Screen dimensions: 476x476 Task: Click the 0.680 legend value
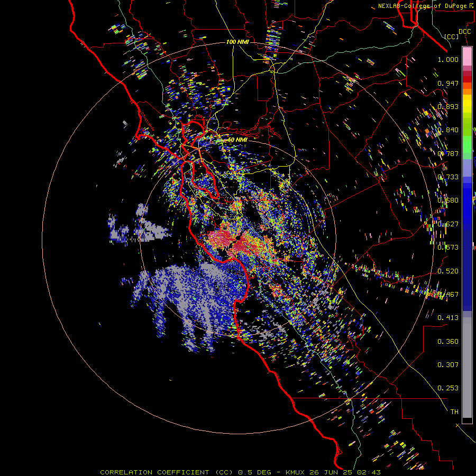pyautogui.click(x=448, y=200)
